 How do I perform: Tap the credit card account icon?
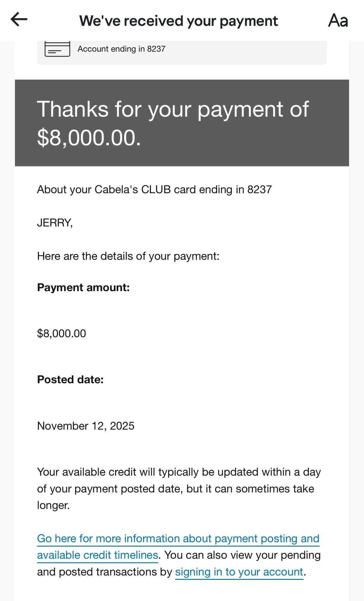pyautogui.click(x=57, y=49)
